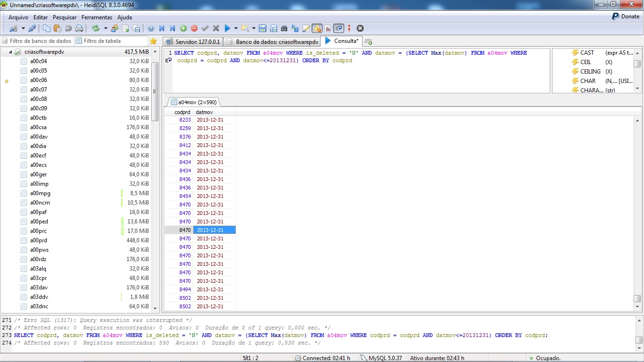Open the user manager icon
The image size is (644, 362).
click(x=115, y=28)
